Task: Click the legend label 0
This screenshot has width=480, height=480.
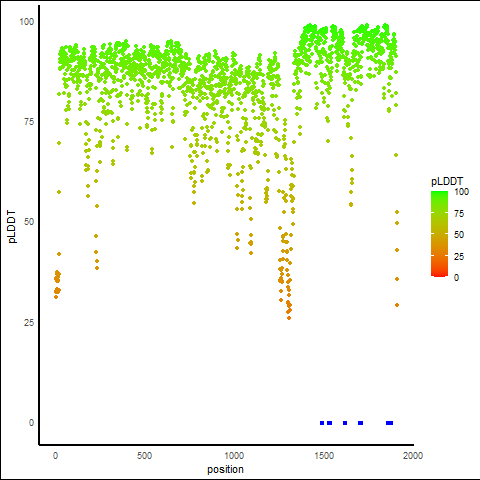Action: 456,277
